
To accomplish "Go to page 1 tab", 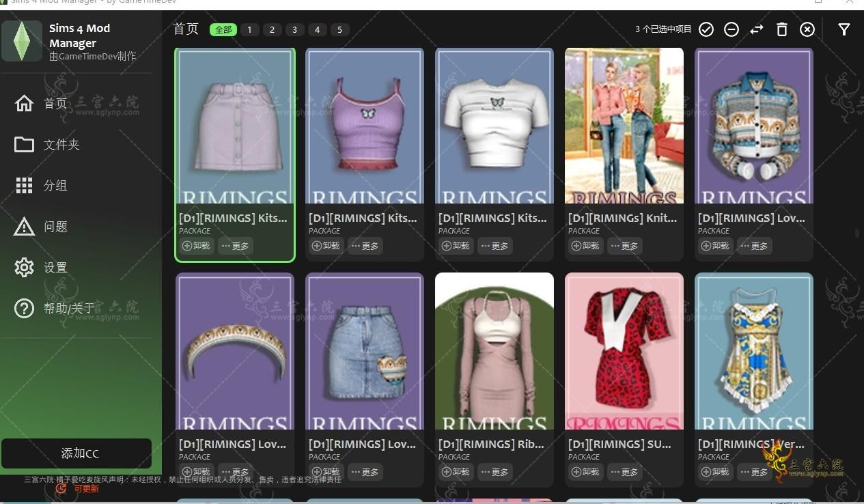I will pos(249,29).
